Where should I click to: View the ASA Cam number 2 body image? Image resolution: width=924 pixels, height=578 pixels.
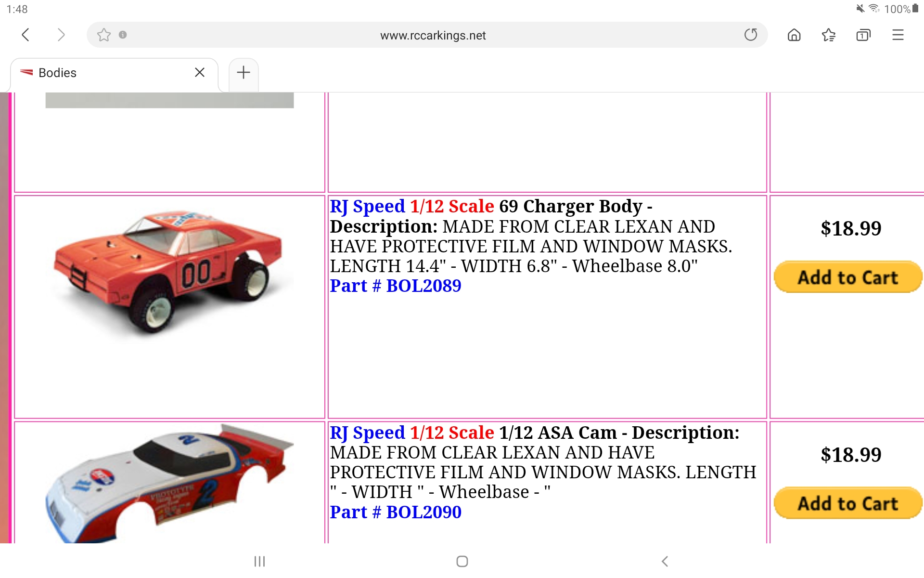pos(169,484)
